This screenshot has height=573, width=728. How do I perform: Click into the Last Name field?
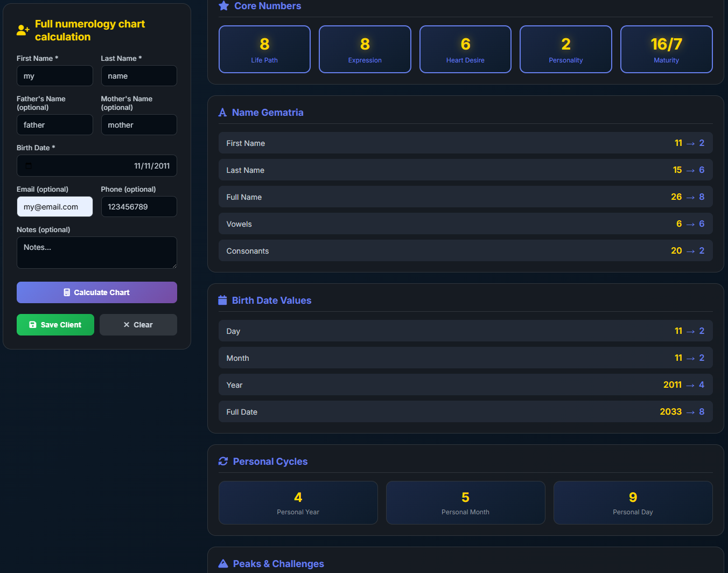pyautogui.click(x=139, y=76)
